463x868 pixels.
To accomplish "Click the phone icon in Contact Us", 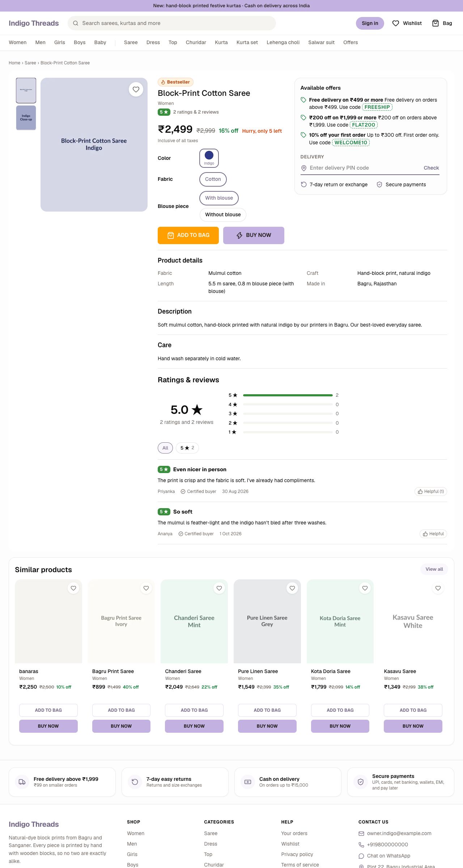I will [361, 844].
